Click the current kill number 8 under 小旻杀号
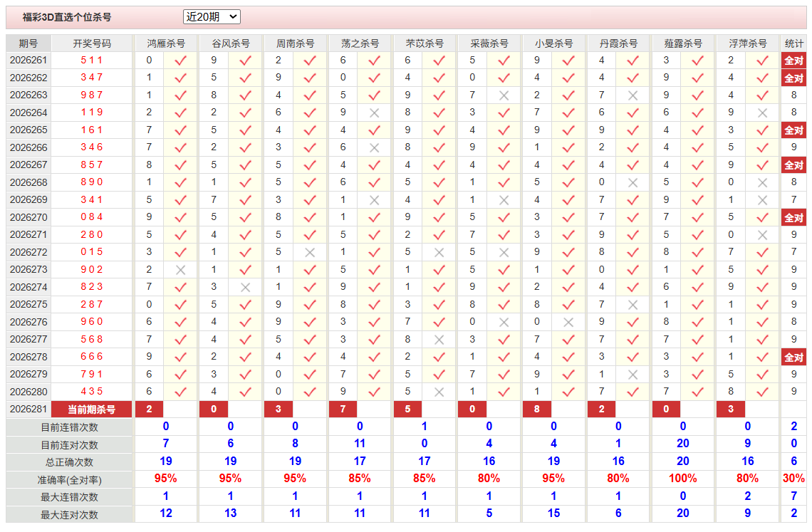812x532 pixels. click(537, 410)
